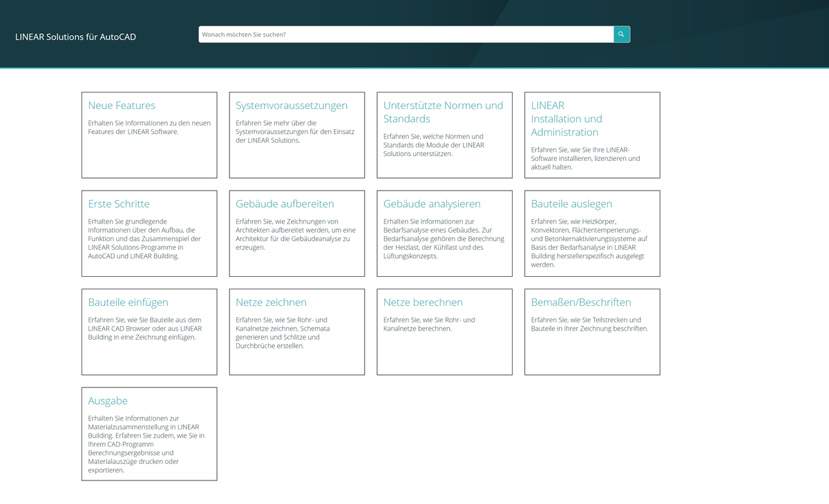
Task: Open the Gebäude aufbereiten heading
Action: [x=285, y=204]
